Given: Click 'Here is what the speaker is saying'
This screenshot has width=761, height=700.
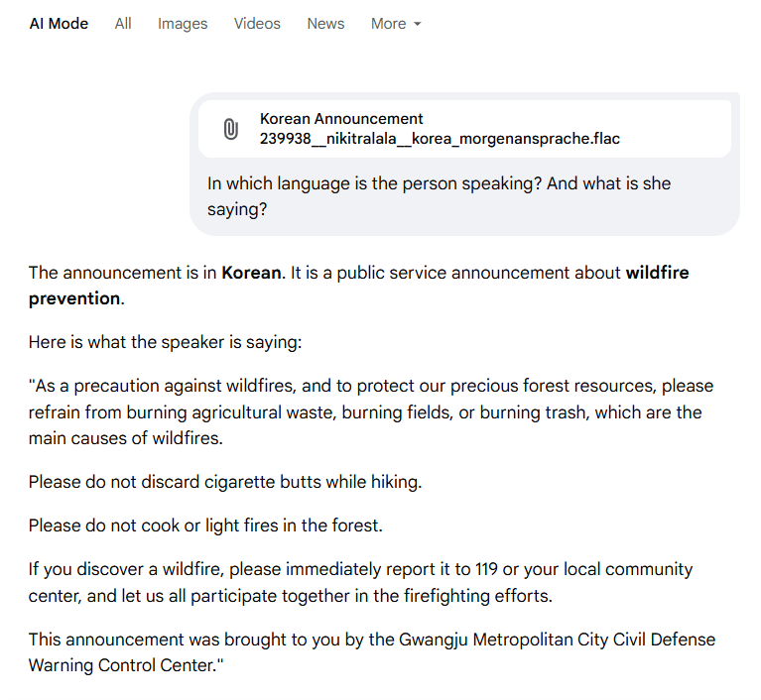Looking at the screenshot, I should click(165, 342).
